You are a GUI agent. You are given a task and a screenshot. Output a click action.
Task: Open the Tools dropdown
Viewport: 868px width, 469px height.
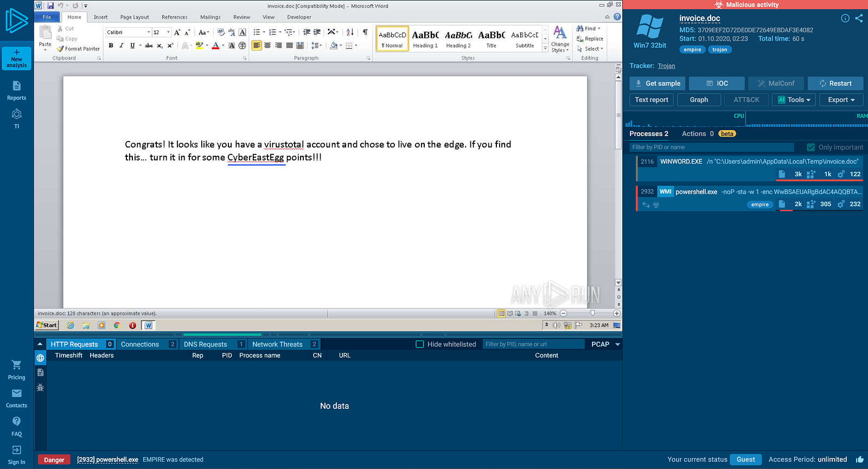click(x=794, y=100)
